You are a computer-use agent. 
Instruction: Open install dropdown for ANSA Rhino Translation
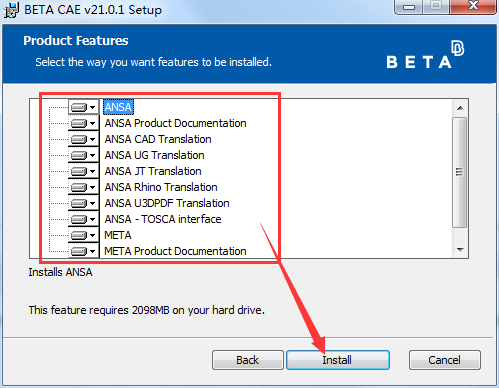point(84,187)
